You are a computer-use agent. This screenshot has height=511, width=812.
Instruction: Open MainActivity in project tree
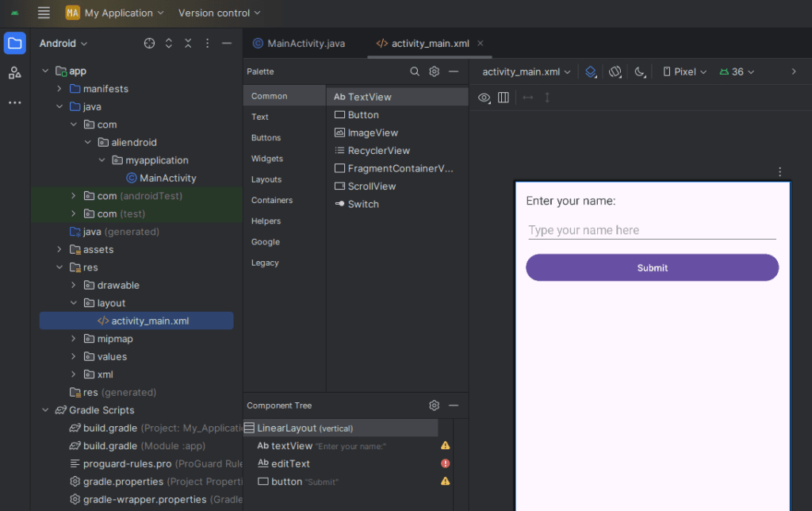click(x=161, y=178)
